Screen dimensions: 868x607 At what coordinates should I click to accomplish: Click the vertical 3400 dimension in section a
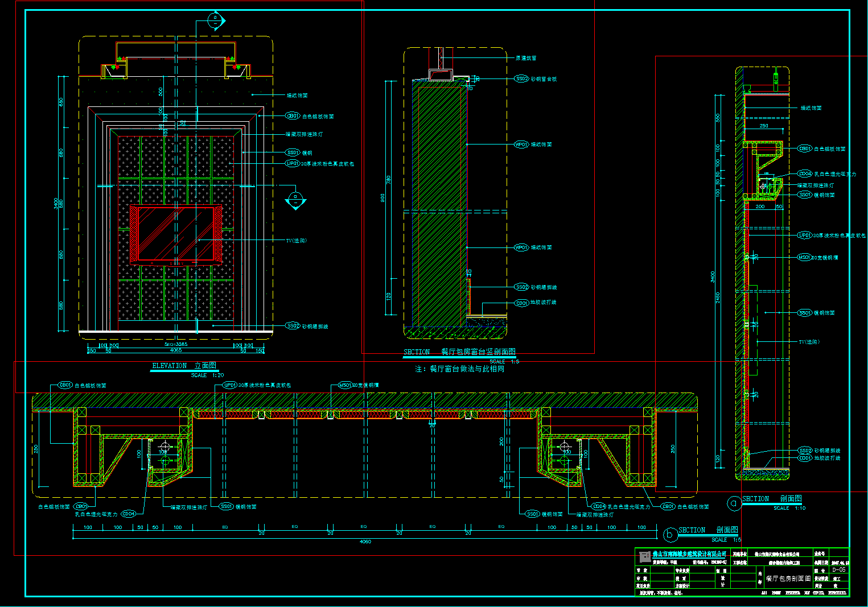pyautogui.click(x=713, y=276)
